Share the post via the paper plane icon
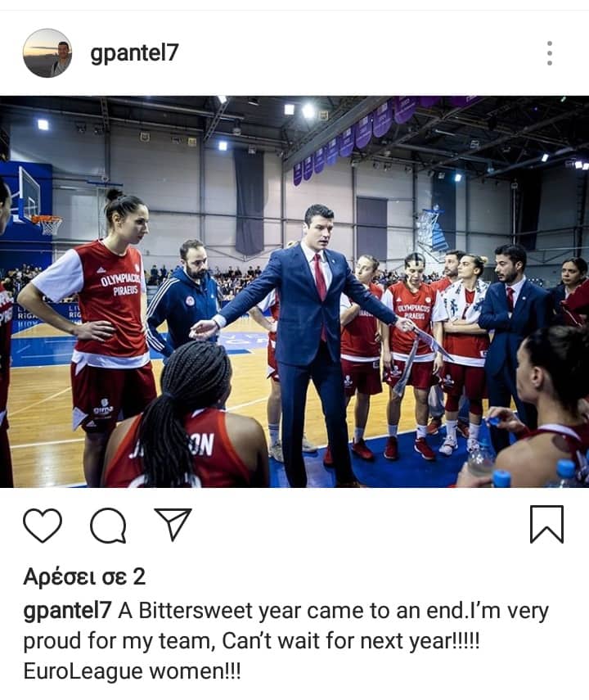 (x=173, y=524)
